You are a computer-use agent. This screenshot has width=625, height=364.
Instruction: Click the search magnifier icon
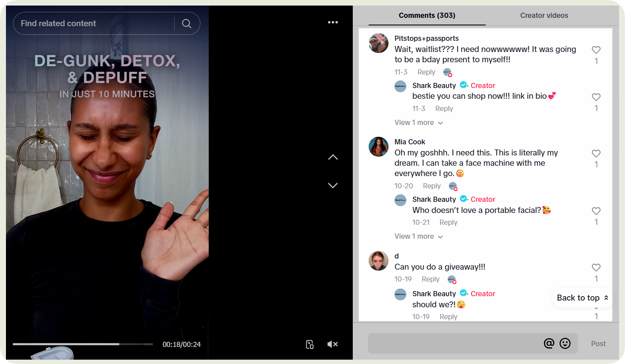(x=187, y=24)
